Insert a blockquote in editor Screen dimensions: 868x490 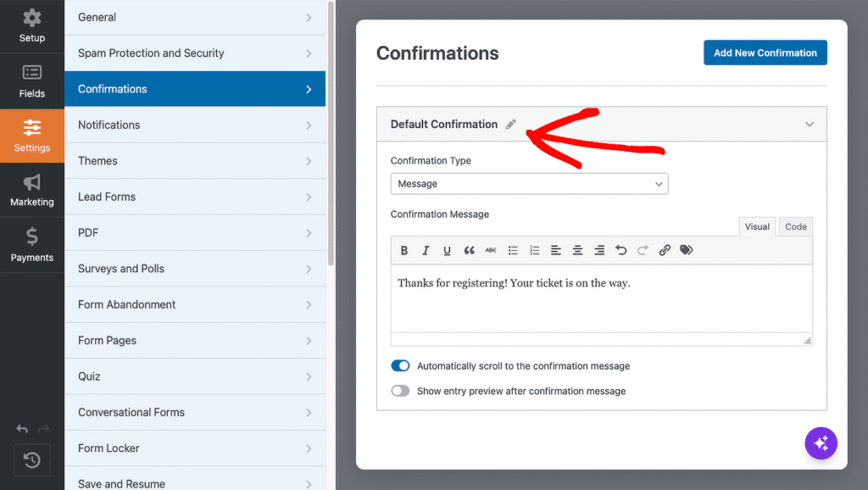click(x=469, y=250)
